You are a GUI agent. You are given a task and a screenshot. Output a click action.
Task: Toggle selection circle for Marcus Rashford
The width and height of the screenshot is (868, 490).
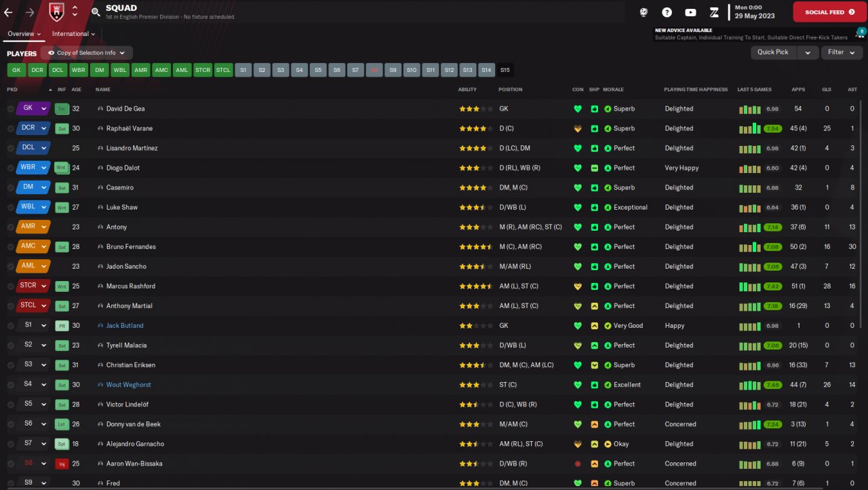[x=11, y=286]
